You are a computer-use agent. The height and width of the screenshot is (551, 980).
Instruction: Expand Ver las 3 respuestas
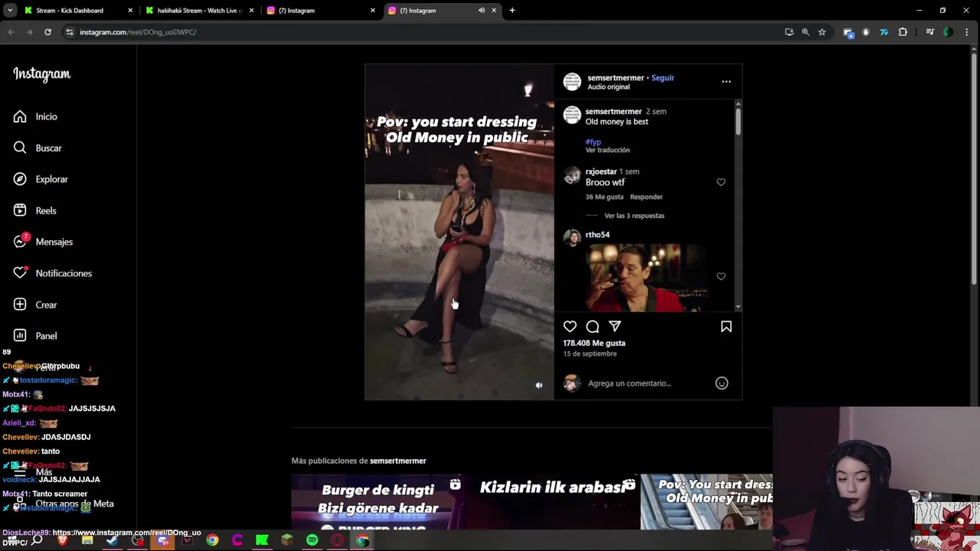pyautogui.click(x=634, y=216)
